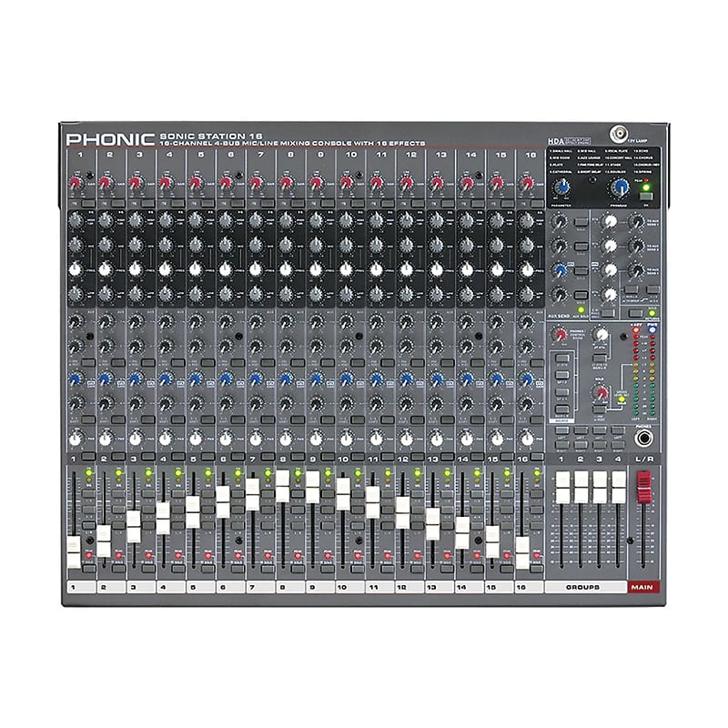
Task: Toggle the 2T RTN TO MAIN L-R switch
Action: pos(599,358)
